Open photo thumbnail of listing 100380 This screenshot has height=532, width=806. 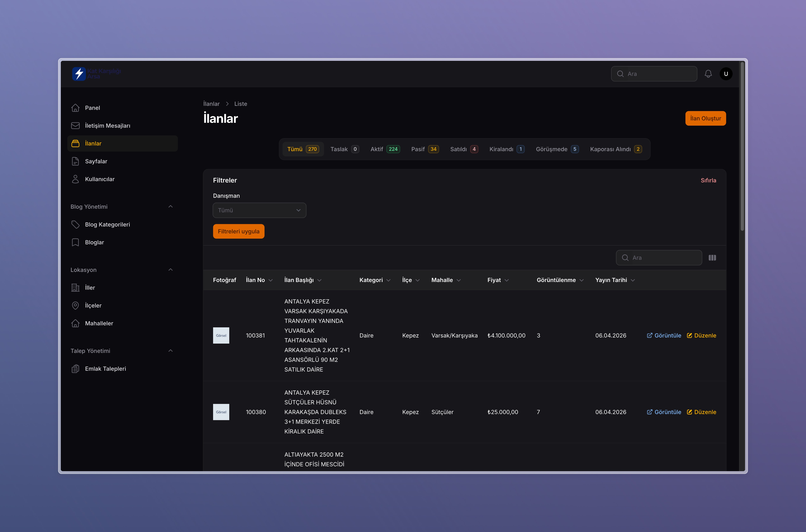coord(221,412)
